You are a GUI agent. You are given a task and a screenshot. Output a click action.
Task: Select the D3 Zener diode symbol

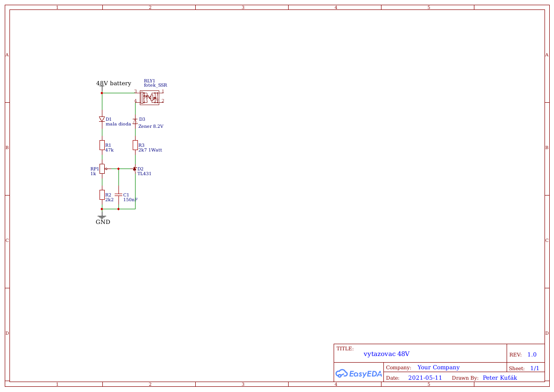click(135, 121)
